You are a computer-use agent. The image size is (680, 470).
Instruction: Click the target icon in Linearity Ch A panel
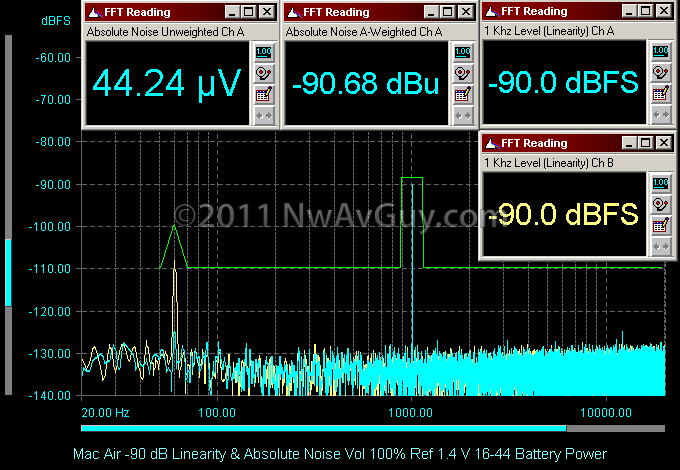coord(661,72)
